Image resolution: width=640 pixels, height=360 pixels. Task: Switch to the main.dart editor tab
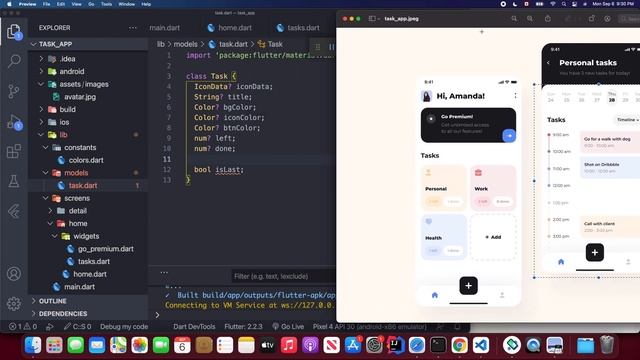(164, 28)
